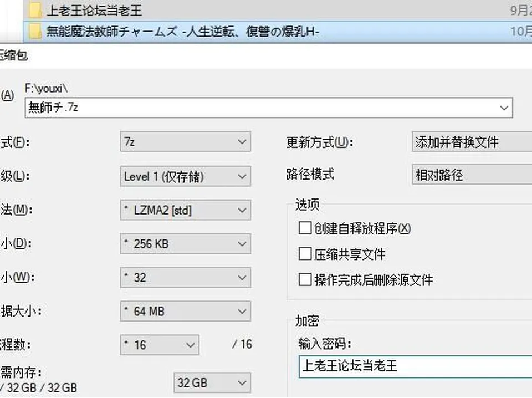The height and width of the screenshot is (398, 532).
Task: Click the 输入密码: label
Action: (x=324, y=344)
